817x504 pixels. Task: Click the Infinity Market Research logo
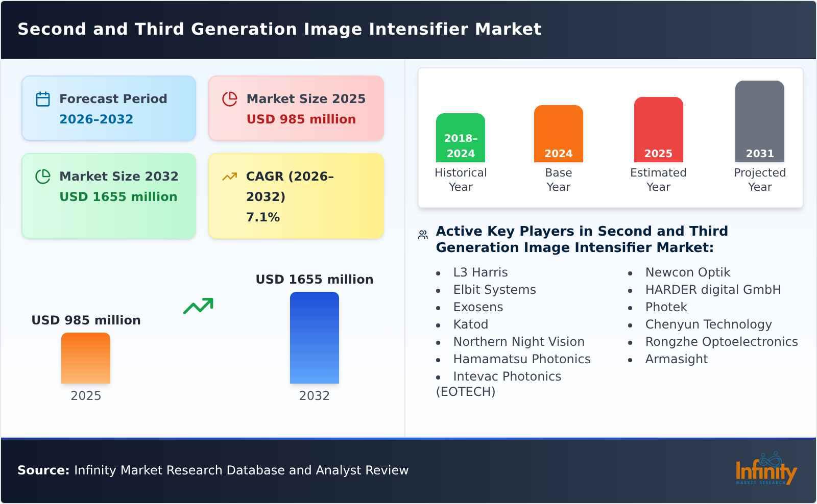click(x=766, y=470)
